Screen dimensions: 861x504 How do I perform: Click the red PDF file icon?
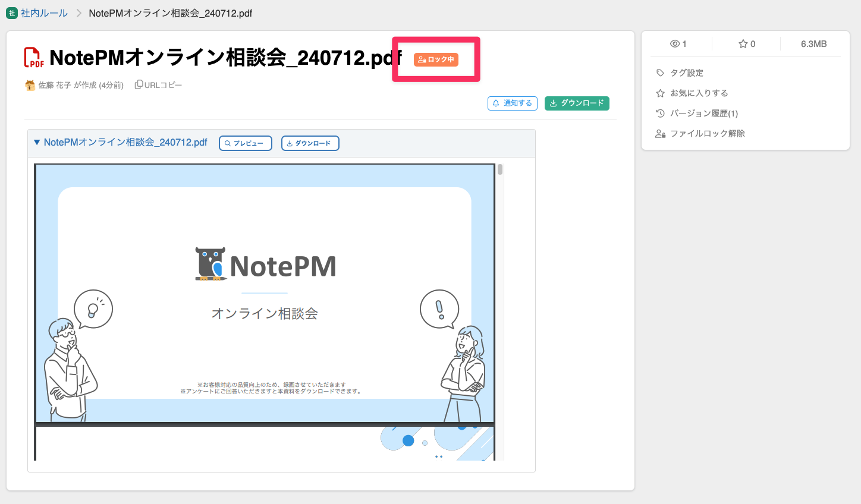tap(34, 58)
